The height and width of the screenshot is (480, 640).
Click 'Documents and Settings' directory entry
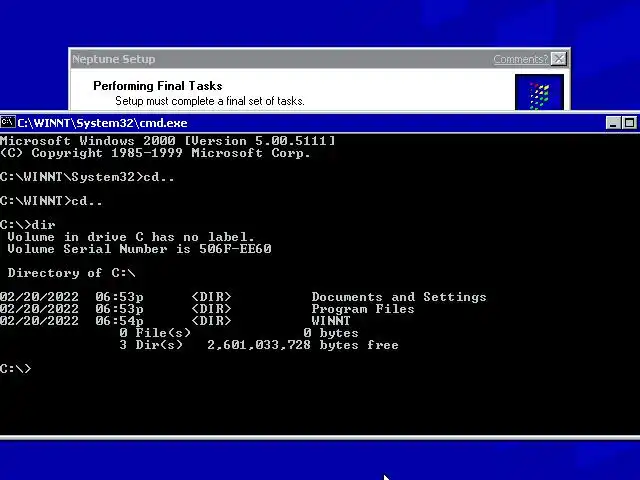coord(399,297)
